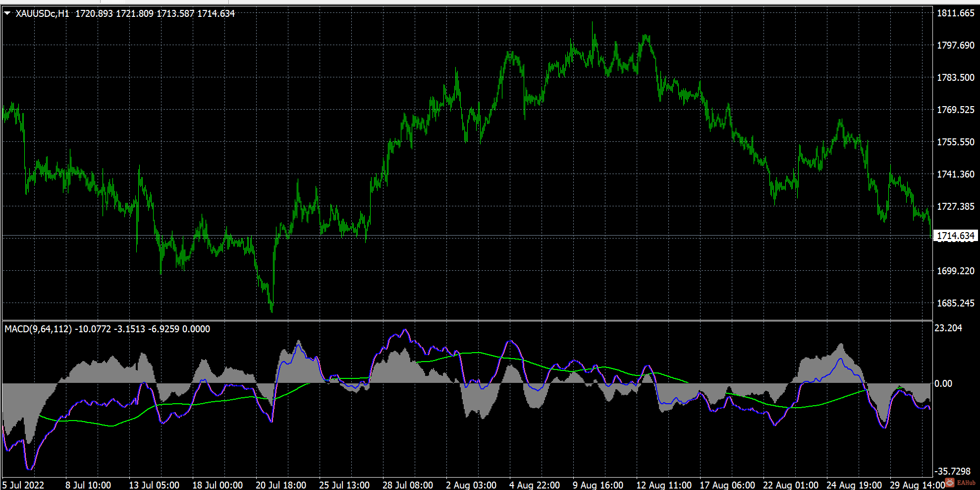Click the 25 Jul 13:00 time label

[x=344, y=485]
